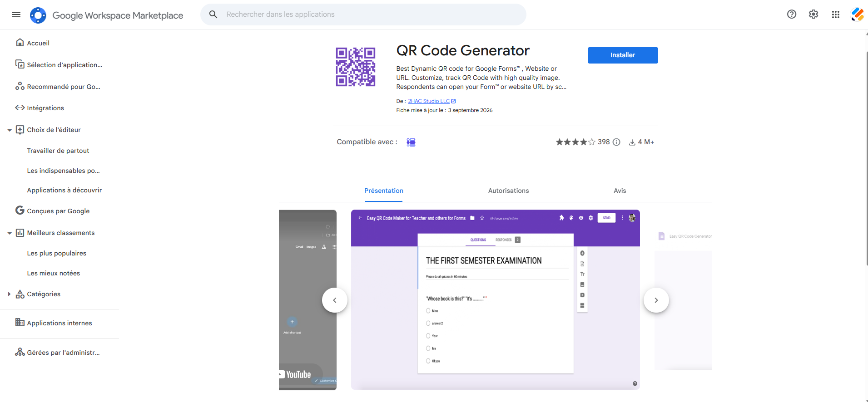
Task: Click the star rating display
Action: tap(575, 142)
